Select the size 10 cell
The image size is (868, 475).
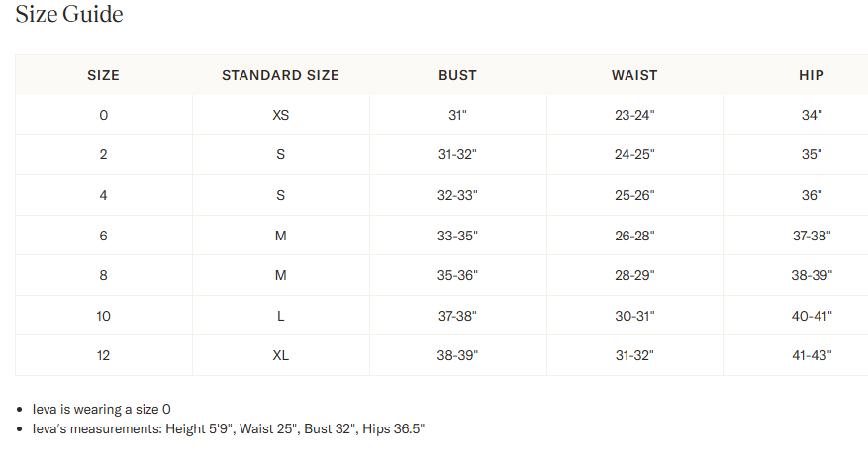tap(103, 316)
